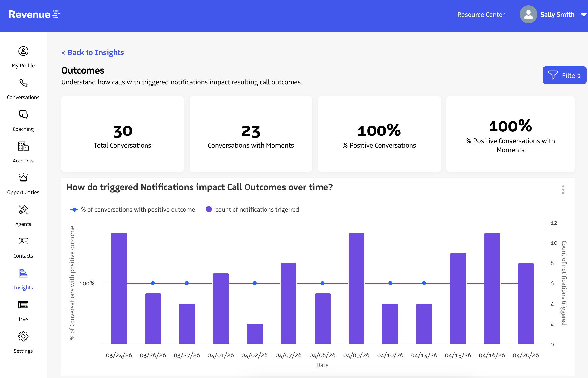This screenshot has width=588, height=378.
Task: Click the Back to Insights link
Action: click(93, 53)
